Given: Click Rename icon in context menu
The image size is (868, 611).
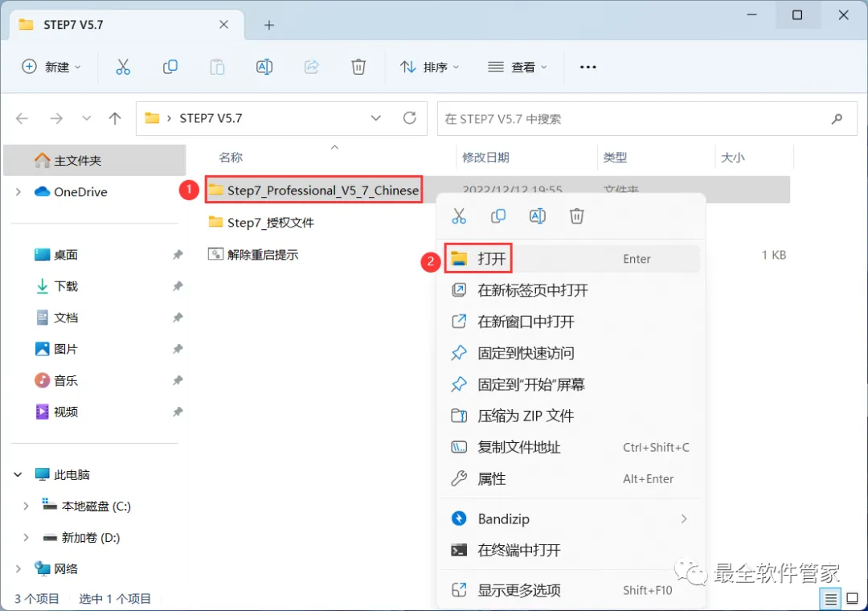Looking at the screenshot, I should click(538, 216).
